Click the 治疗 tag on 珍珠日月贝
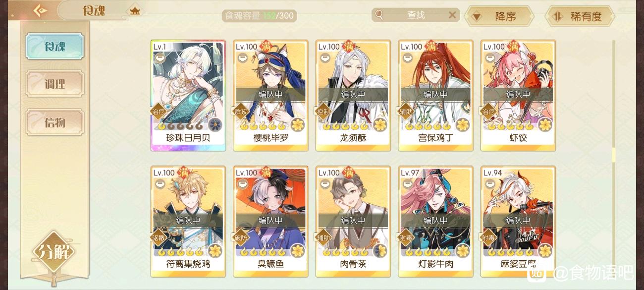Viewport: 644px width, 290px height. pyautogui.click(x=157, y=112)
